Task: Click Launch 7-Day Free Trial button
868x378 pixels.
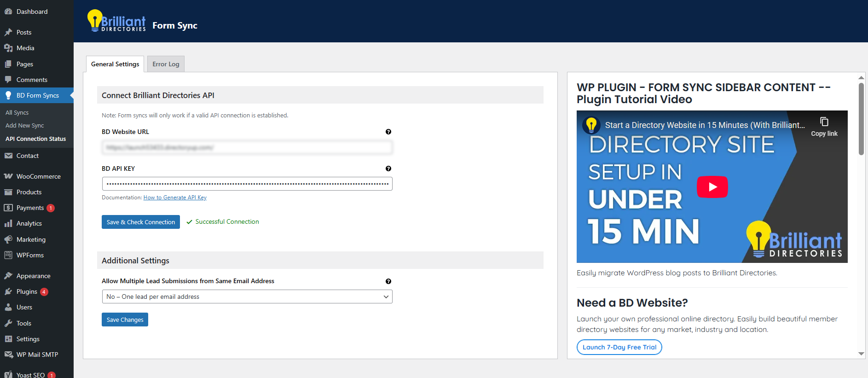Action: coord(619,347)
